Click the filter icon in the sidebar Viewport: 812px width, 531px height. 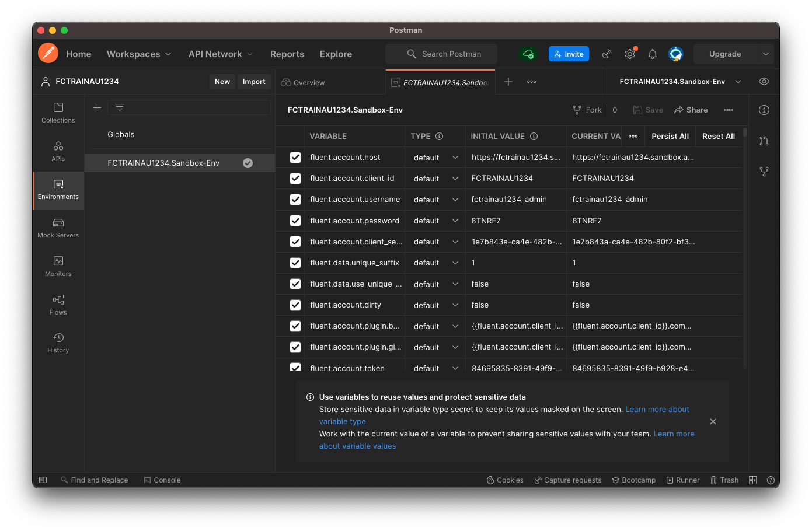(x=120, y=107)
